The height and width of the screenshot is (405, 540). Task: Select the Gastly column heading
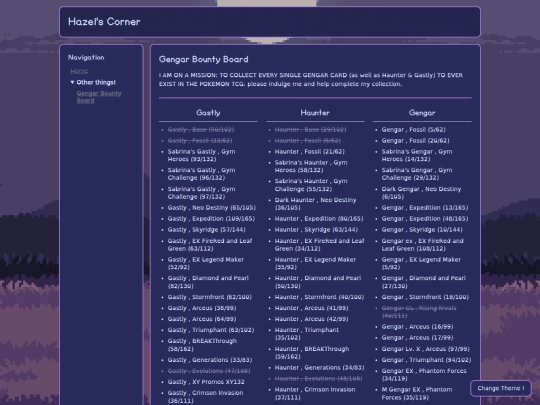click(208, 113)
